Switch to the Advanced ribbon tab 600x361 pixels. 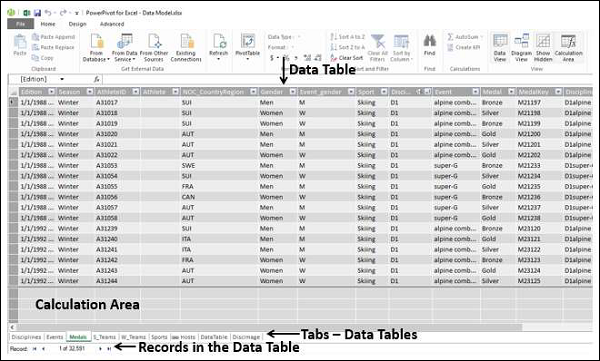point(112,24)
